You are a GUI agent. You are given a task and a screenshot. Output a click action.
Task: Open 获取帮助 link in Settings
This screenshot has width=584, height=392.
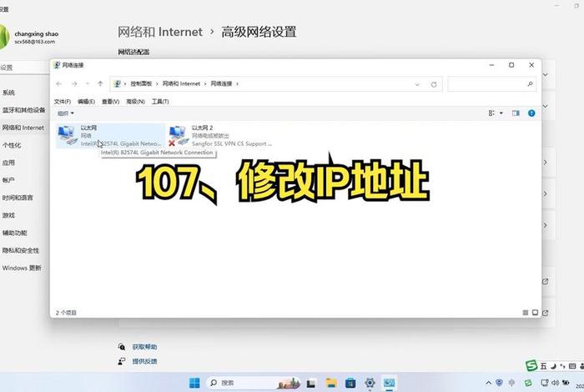point(145,347)
